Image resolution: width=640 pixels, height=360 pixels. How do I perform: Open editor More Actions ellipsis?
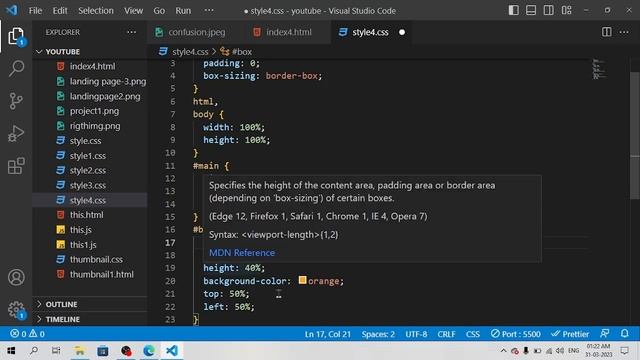(624, 32)
